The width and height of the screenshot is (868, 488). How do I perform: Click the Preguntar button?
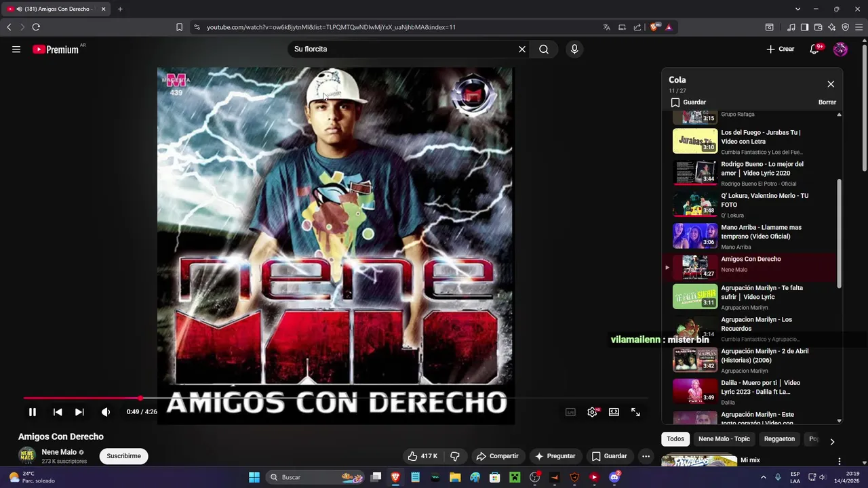click(x=555, y=456)
